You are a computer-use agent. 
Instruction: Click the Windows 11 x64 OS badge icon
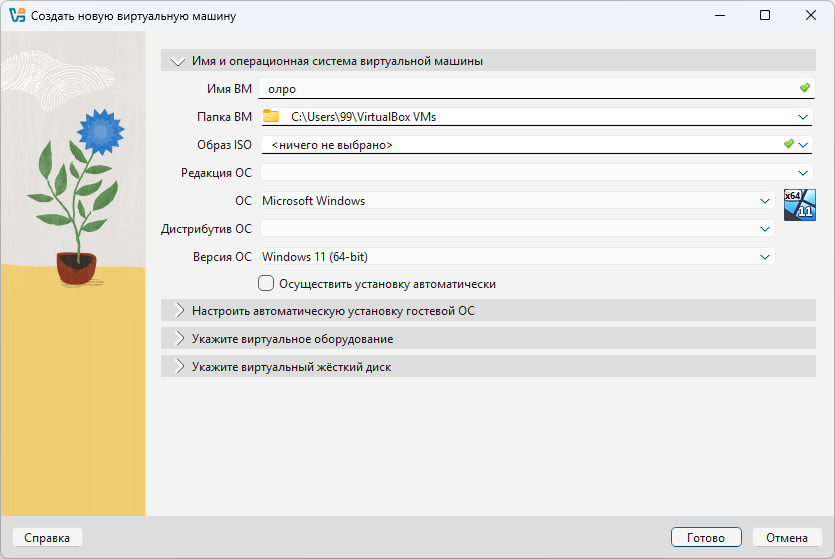coord(799,203)
